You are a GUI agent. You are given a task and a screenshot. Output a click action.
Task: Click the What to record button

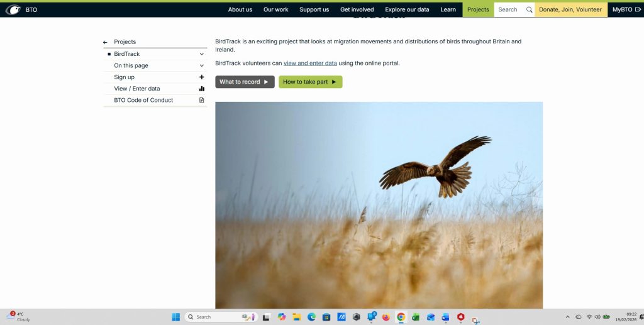click(245, 82)
